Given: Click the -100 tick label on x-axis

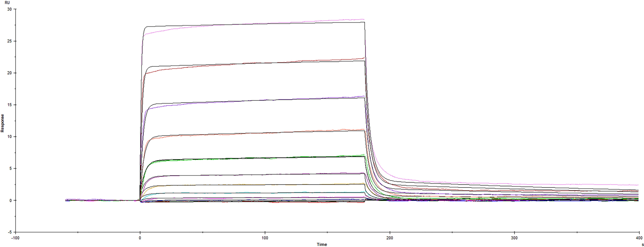Looking at the screenshot, I should [15, 238].
